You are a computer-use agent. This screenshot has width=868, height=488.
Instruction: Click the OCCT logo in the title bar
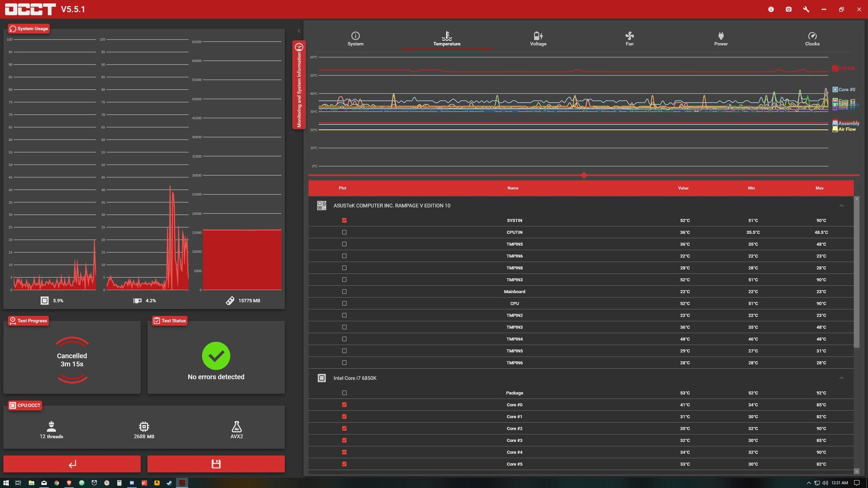[30, 9]
